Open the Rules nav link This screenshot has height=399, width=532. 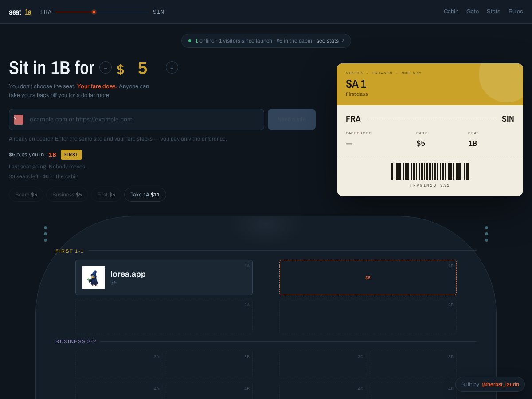[516, 12]
